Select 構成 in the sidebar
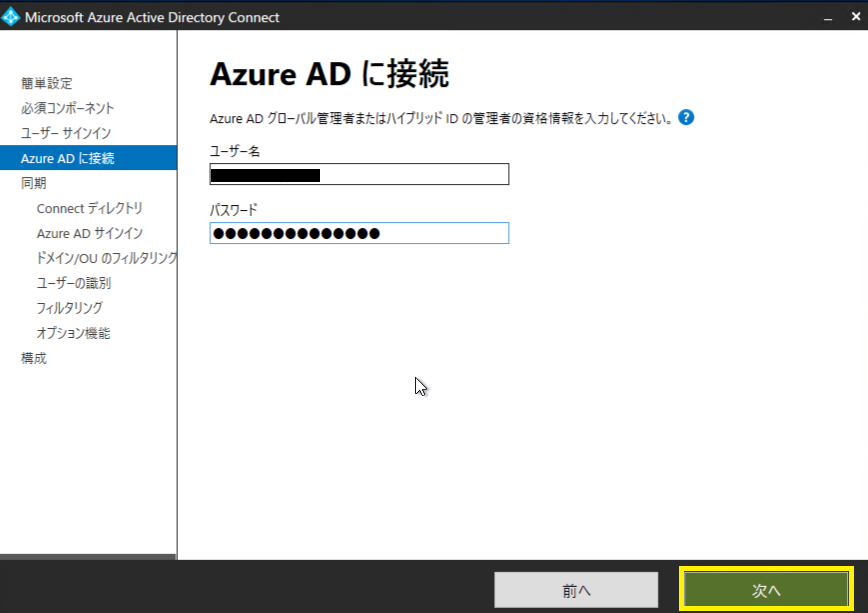Screen dimensions: 868x613 pos(34,358)
